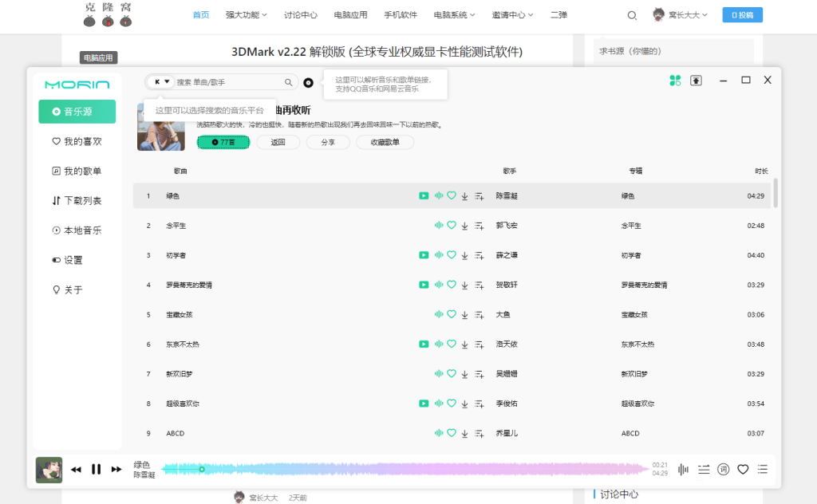817x504 pixels.
Task: Open the green clover skin icon
Action: pyautogui.click(x=675, y=81)
